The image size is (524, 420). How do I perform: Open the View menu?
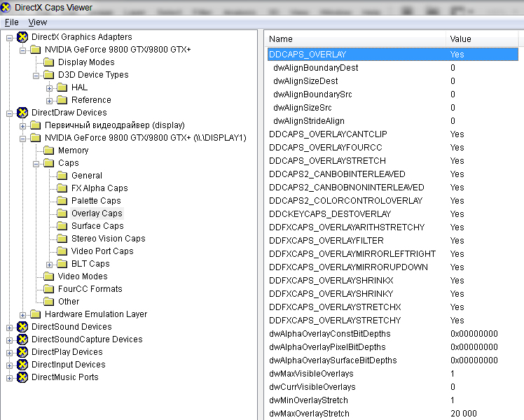point(38,22)
